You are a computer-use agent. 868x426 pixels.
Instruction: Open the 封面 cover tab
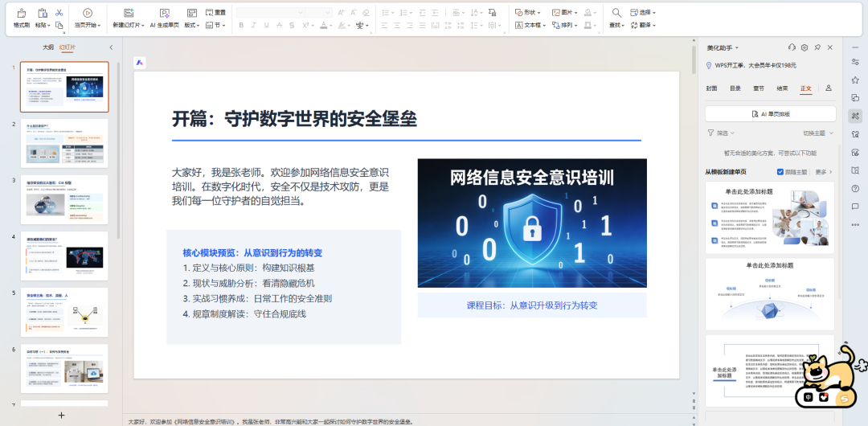[x=711, y=88]
